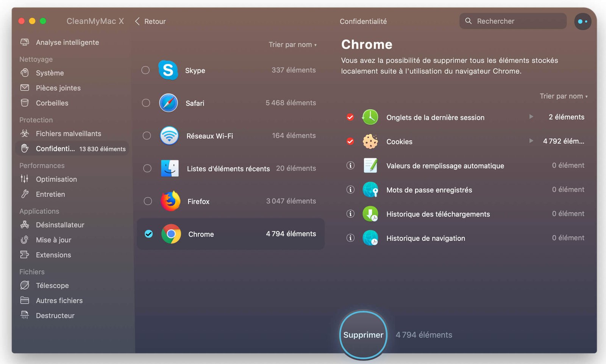The height and width of the screenshot is (364, 606).
Task: Select the Skype checkbox
Action: 145,70
